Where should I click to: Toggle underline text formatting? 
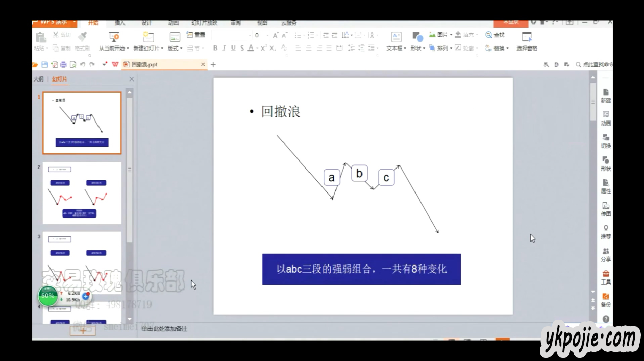pyautogui.click(x=233, y=48)
